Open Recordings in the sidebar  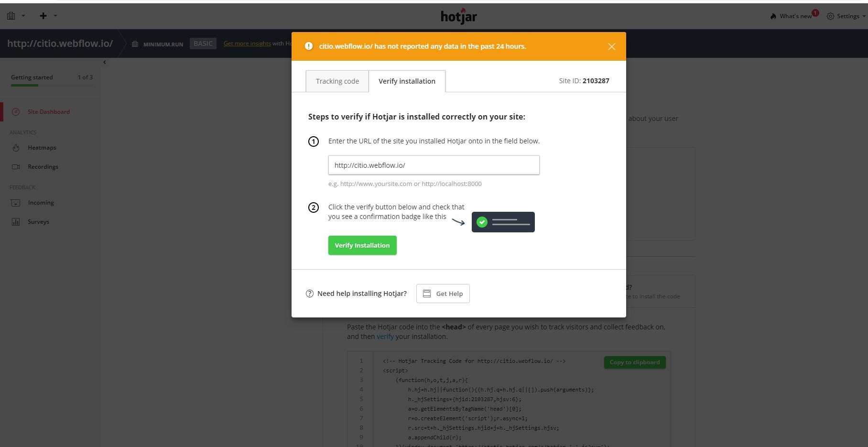[43, 167]
